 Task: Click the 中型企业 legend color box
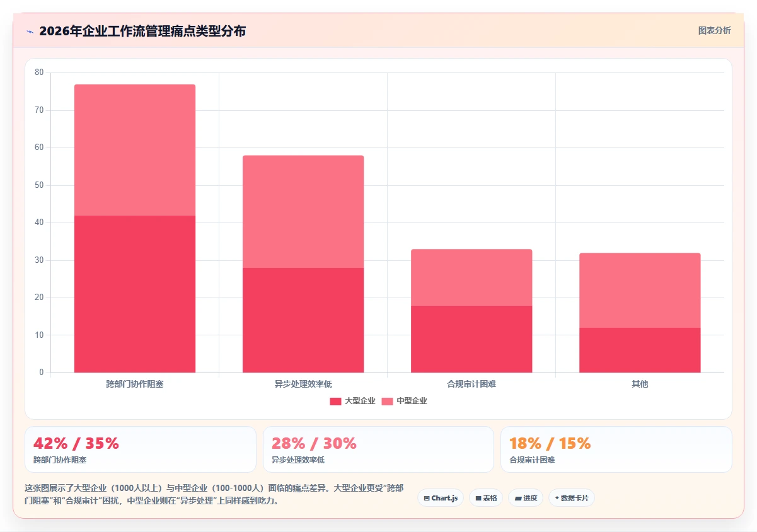click(387, 401)
